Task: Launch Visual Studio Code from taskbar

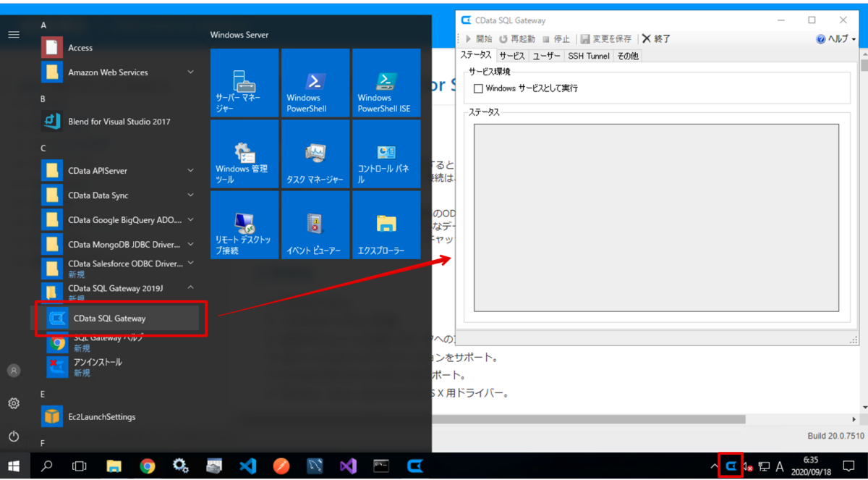Action: (247, 466)
